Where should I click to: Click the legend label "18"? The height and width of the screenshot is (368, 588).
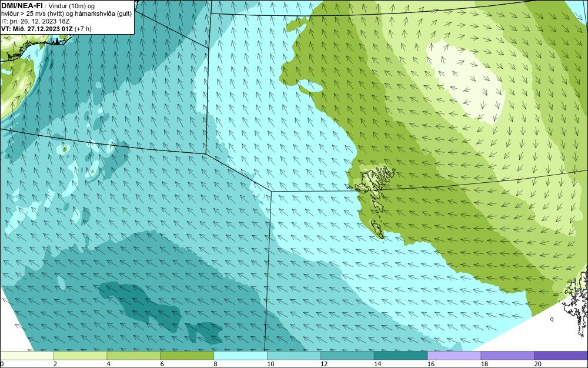(485, 364)
